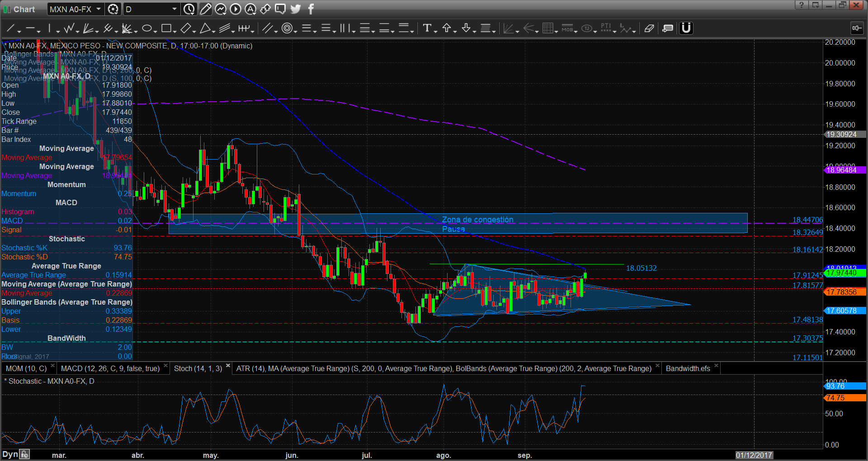Select the horizontal line tool
Screen dimensions: 868x461
(x=30, y=28)
